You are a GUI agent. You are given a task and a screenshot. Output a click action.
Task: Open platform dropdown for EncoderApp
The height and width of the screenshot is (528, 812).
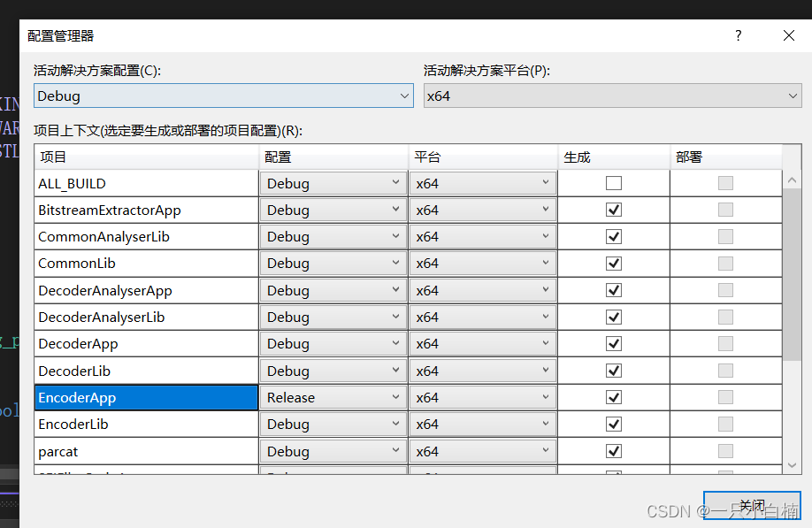pos(483,398)
